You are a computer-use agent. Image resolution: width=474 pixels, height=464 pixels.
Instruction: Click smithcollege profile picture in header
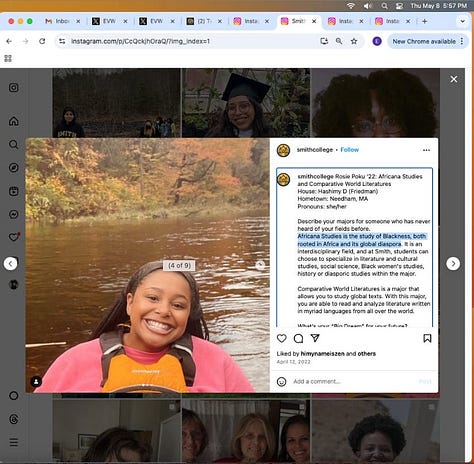[283, 150]
